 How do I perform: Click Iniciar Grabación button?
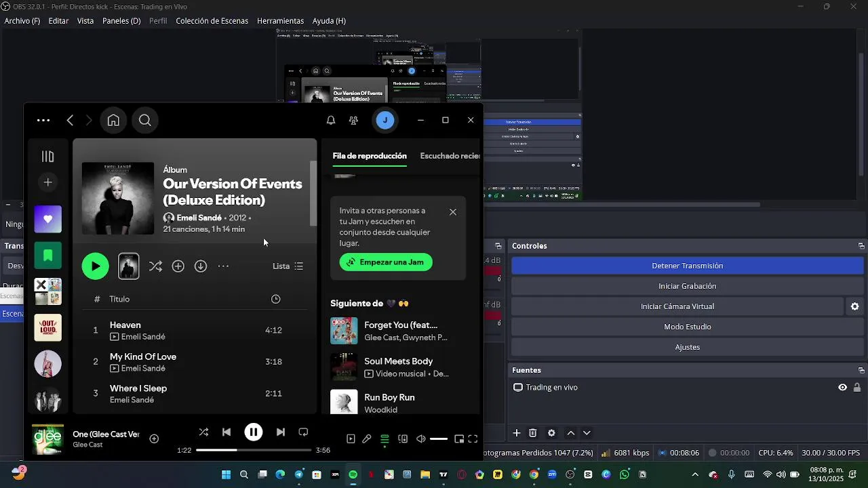coord(687,286)
